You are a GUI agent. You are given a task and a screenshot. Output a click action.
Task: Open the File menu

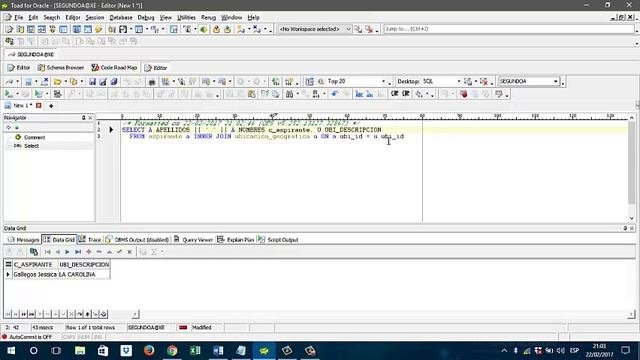pos(18,18)
